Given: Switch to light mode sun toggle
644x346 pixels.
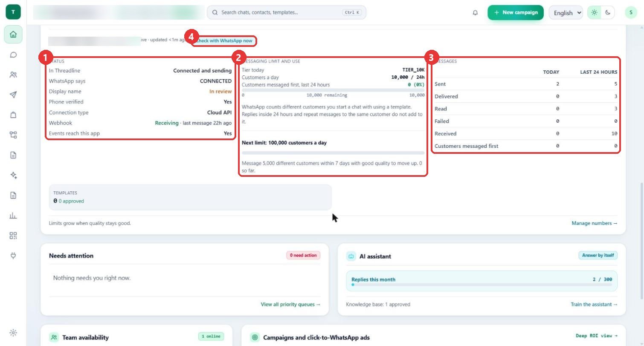Looking at the screenshot, I should pyautogui.click(x=594, y=12).
